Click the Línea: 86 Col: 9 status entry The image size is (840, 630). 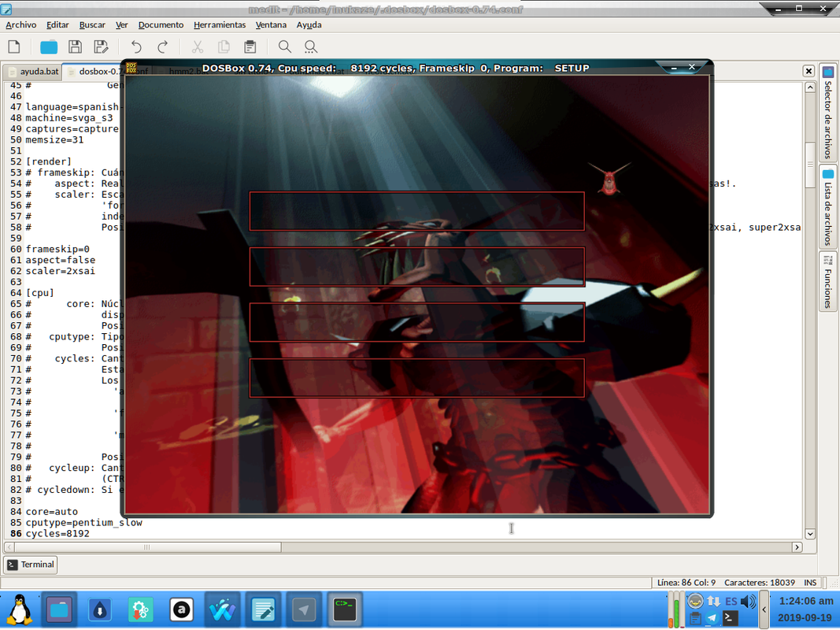click(686, 582)
